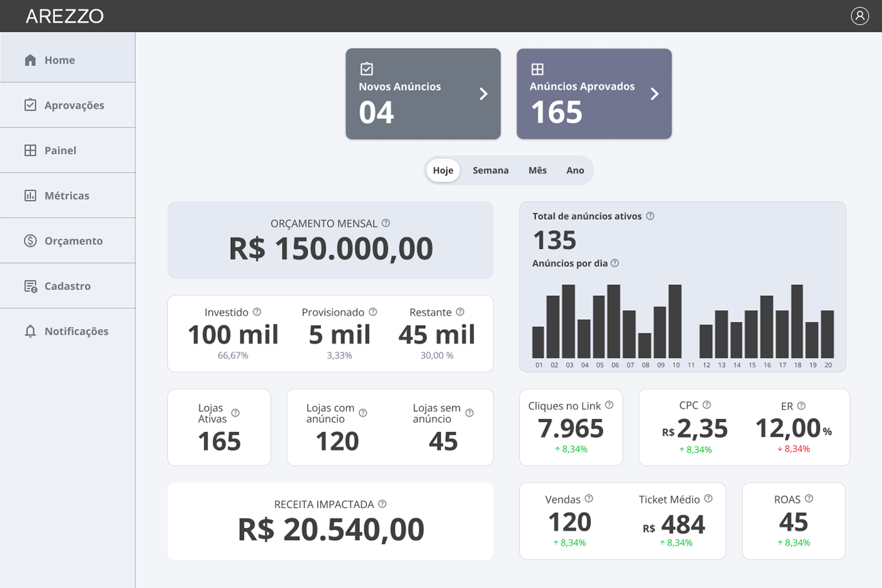882x588 pixels.
Task: Click help icon next to ROAS
Action: [x=809, y=498]
